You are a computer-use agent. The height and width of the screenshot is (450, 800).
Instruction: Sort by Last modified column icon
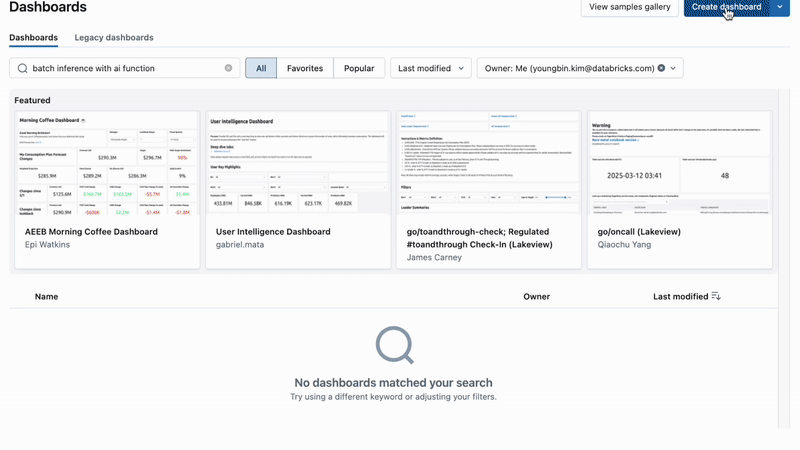click(716, 296)
